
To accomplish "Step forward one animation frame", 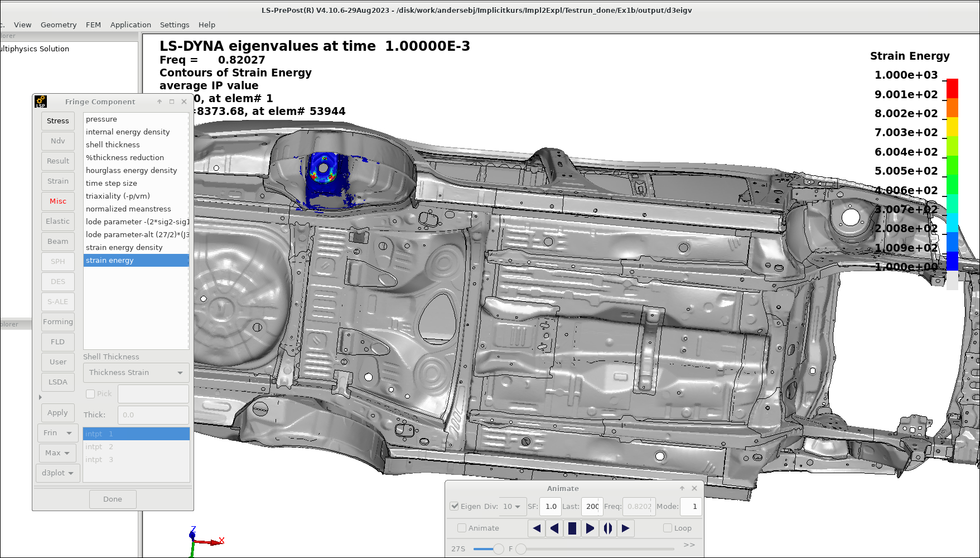I will [x=625, y=528].
